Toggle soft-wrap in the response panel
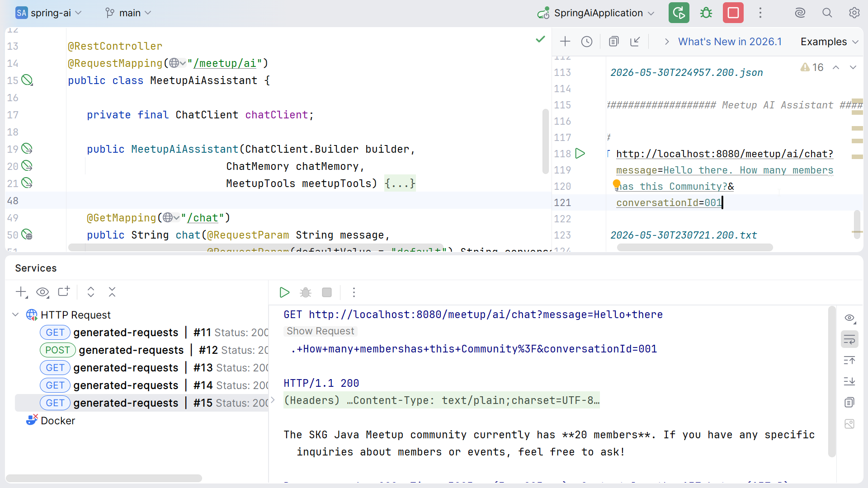Viewport: 868px width, 488px height. [x=849, y=339]
